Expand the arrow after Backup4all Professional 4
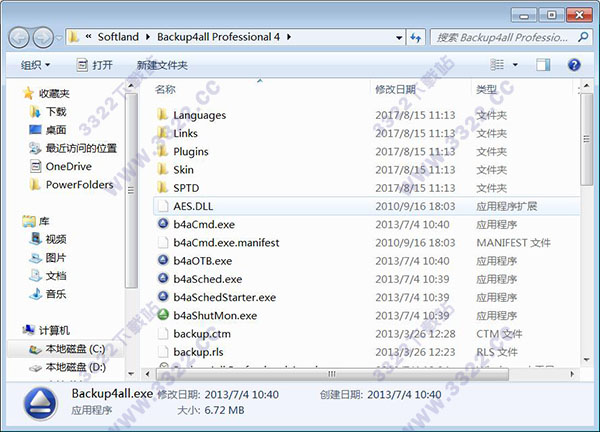Screen dimensions: 600x432 (289, 37)
